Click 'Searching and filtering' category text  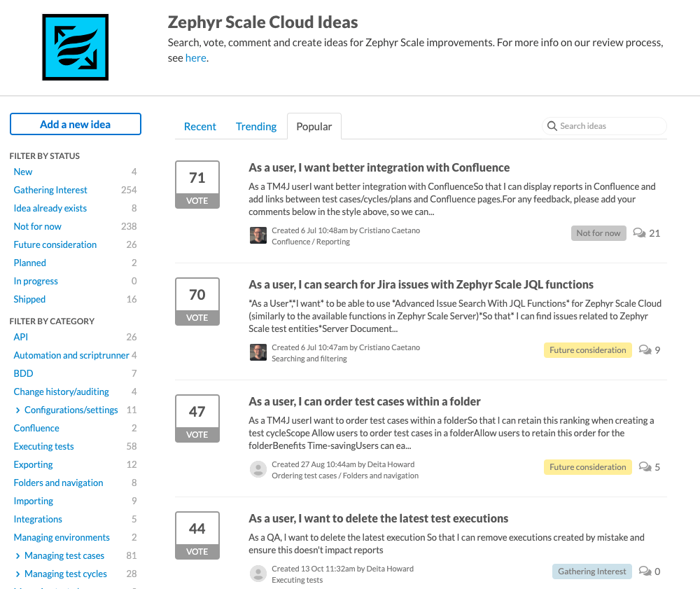309,359
